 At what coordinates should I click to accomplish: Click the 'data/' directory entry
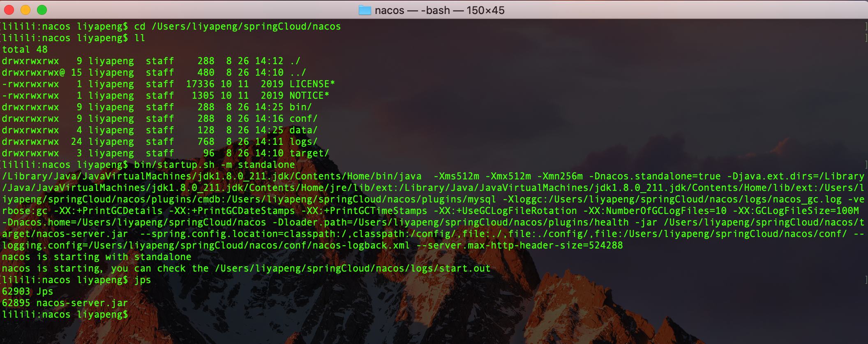tap(304, 130)
